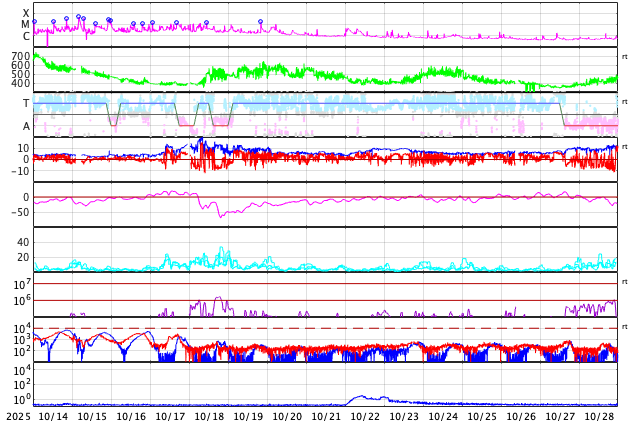Select the leftmost flare marker at plot start
Screen dimensions: 634x424
pos(34,22)
